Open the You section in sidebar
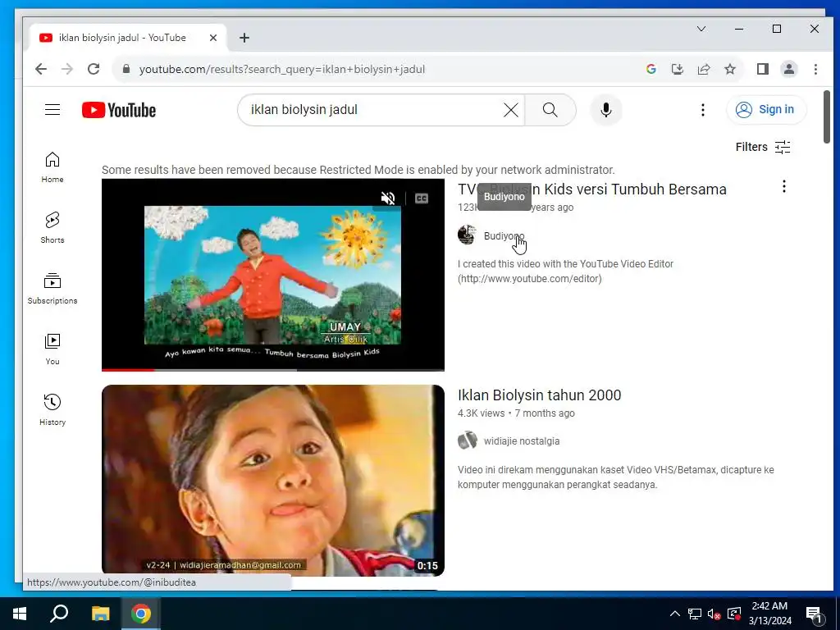840x630 pixels. (x=52, y=349)
